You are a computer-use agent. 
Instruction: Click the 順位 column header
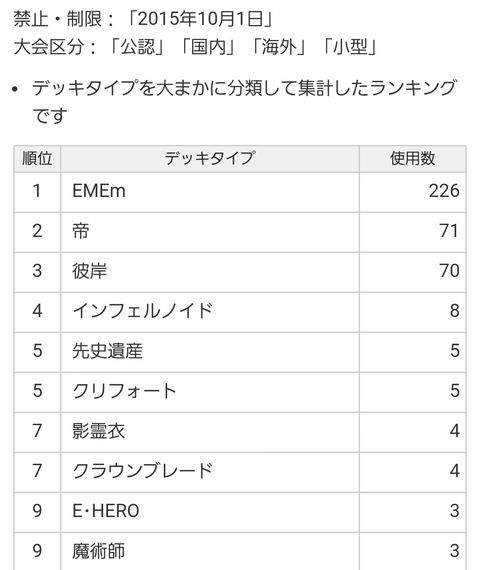(x=37, y=158)
